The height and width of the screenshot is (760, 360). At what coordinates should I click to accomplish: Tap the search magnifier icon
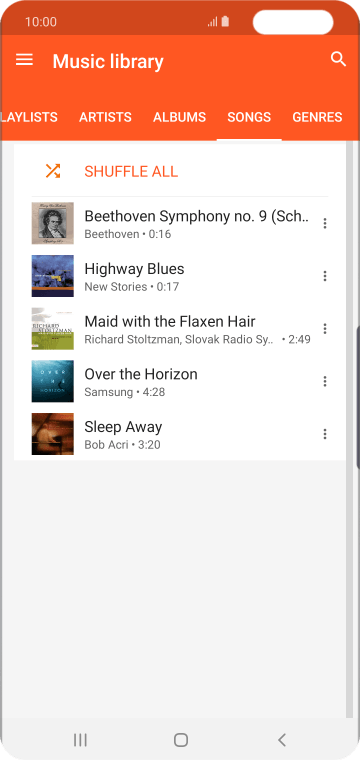click(338, 59)
